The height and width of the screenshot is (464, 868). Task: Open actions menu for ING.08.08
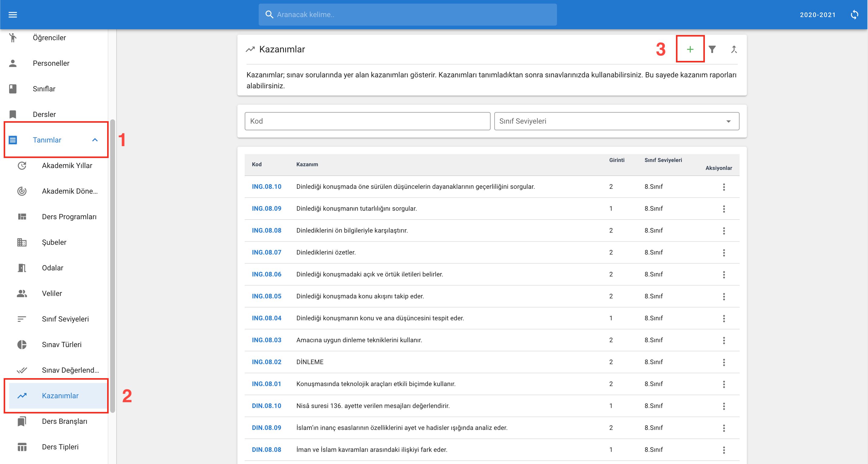pos(723,230)
